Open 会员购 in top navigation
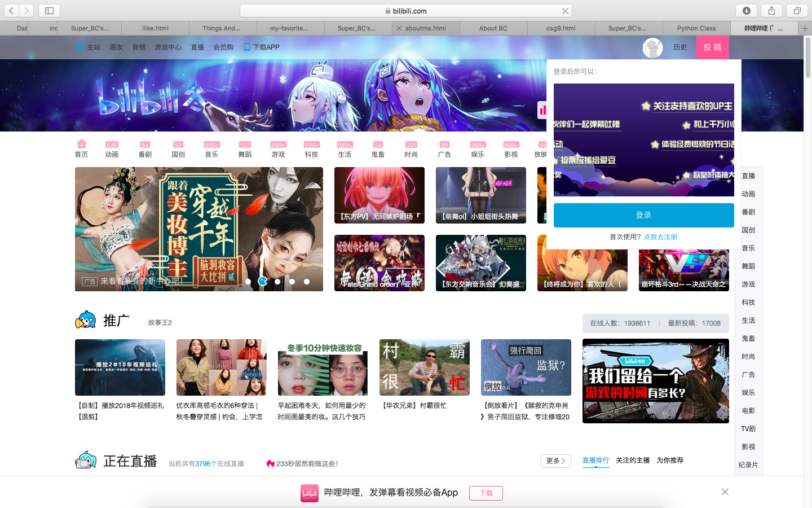This screenshot has width=812, height=508. (223, 47)
